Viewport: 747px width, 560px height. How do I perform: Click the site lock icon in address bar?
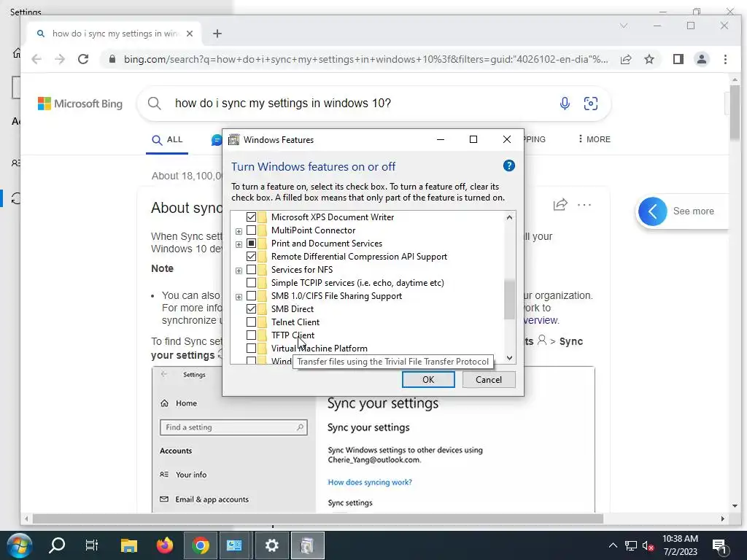112,59
